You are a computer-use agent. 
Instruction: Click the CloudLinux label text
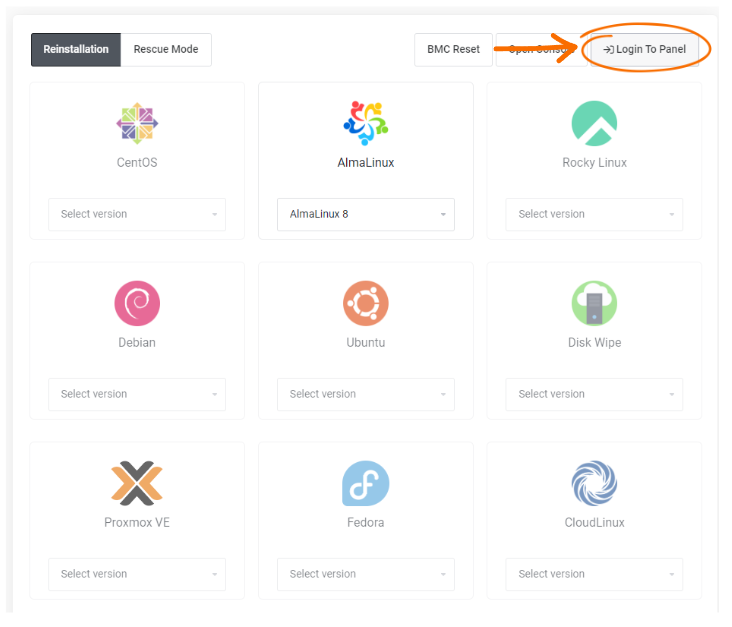pyautogui.click(x=594, y=522)
